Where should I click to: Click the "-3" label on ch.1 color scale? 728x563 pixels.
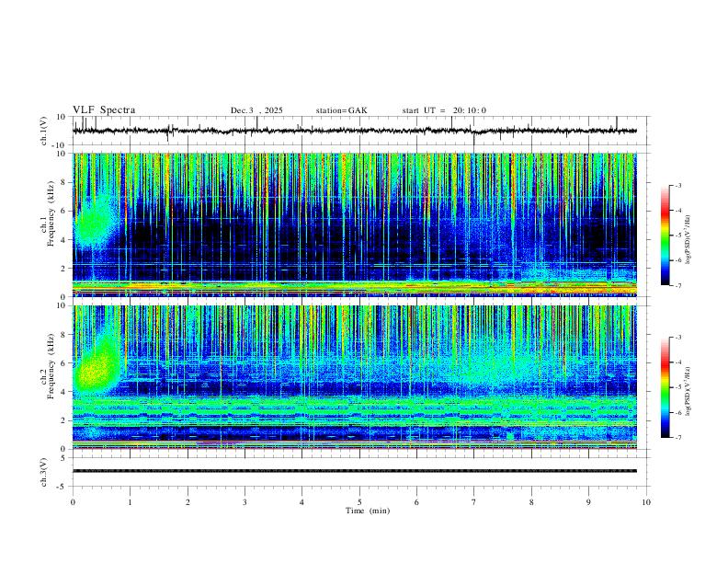click(x=677, y=185)
